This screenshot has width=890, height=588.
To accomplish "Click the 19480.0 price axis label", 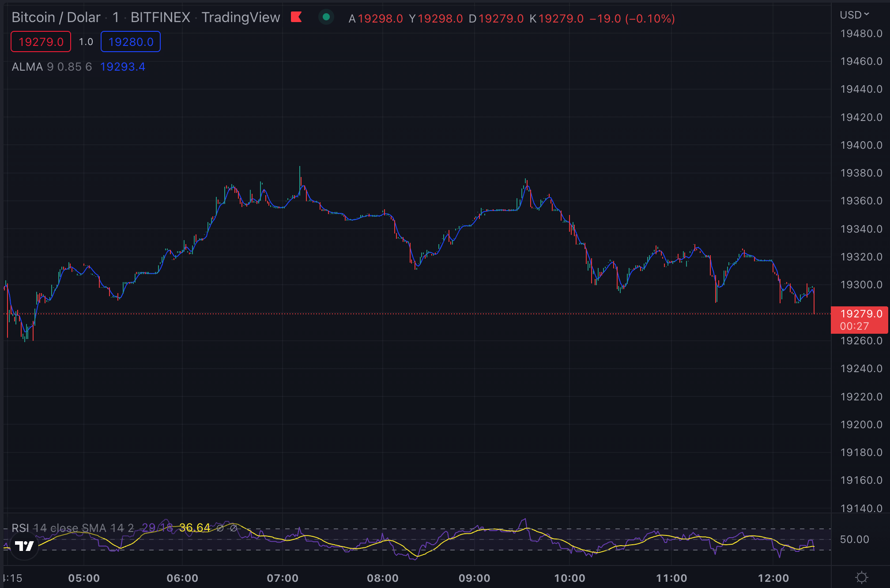I will 861,34.
